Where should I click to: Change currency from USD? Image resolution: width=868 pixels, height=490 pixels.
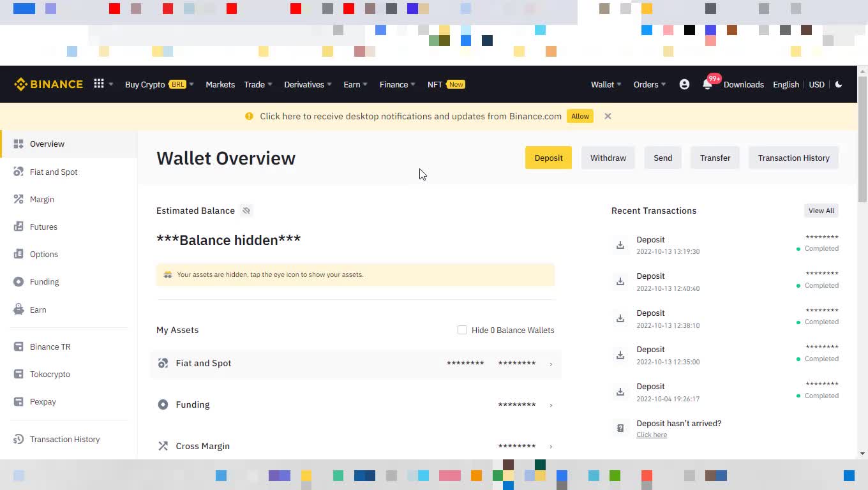[x=817, y=84]
